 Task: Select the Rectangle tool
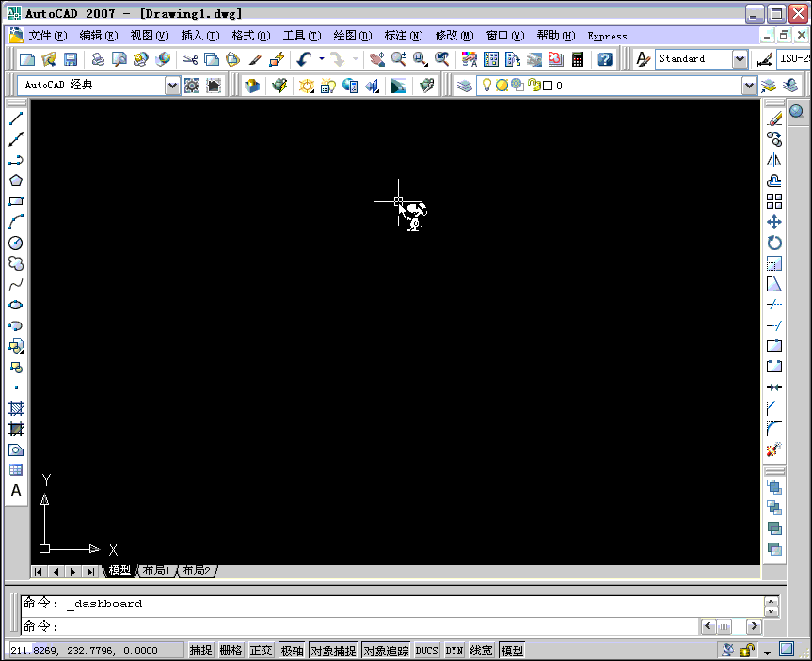click(16, 200)
